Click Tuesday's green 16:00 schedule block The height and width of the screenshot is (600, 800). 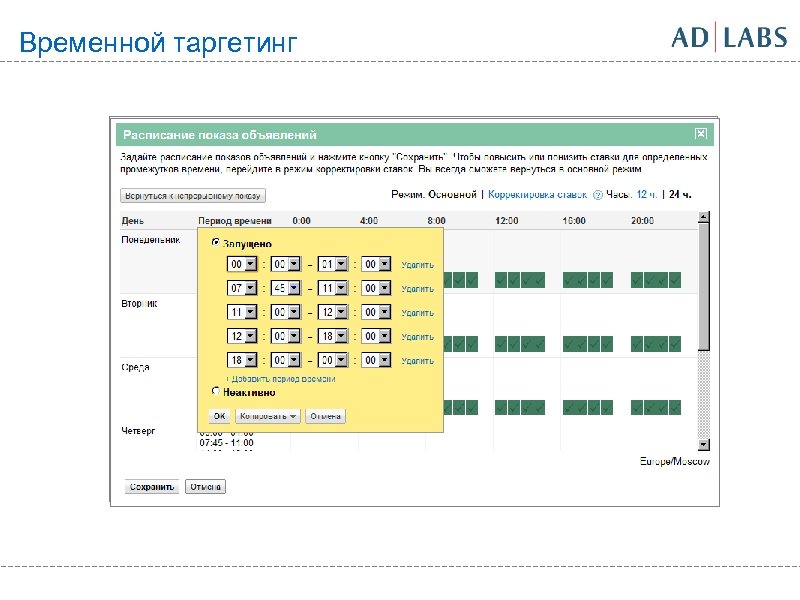point(588,343)
